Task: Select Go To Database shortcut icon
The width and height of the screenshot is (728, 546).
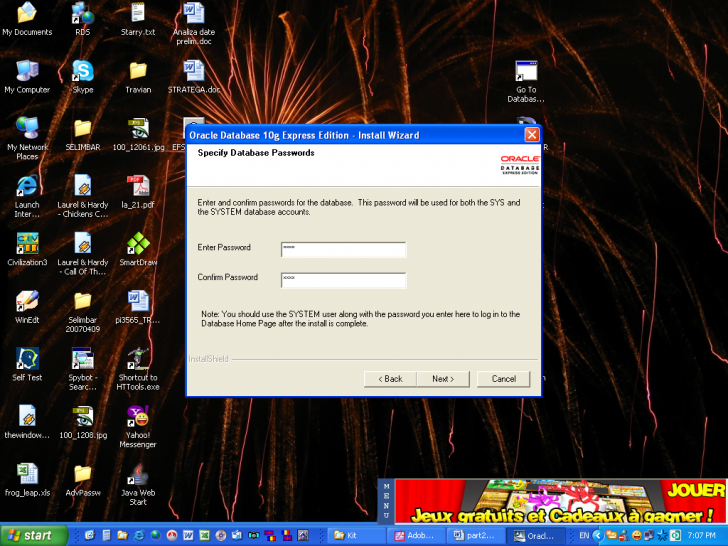Action: click(526, 82)
